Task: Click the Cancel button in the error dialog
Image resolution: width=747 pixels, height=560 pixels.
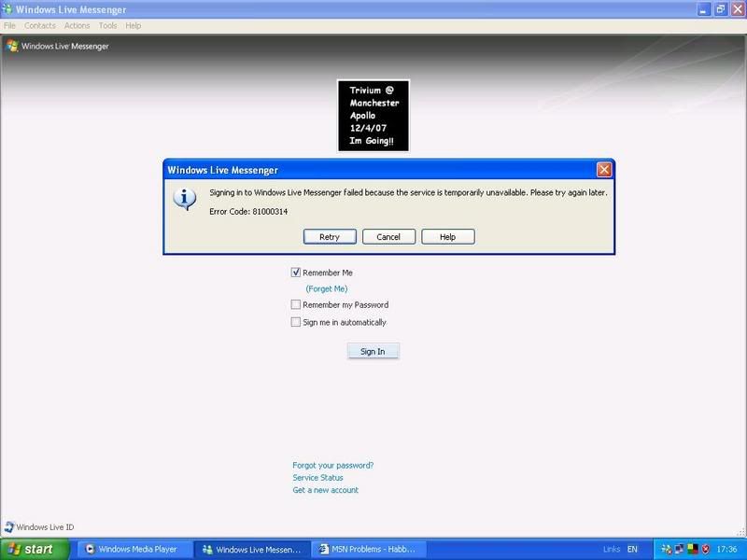Action: coord(388,237)
